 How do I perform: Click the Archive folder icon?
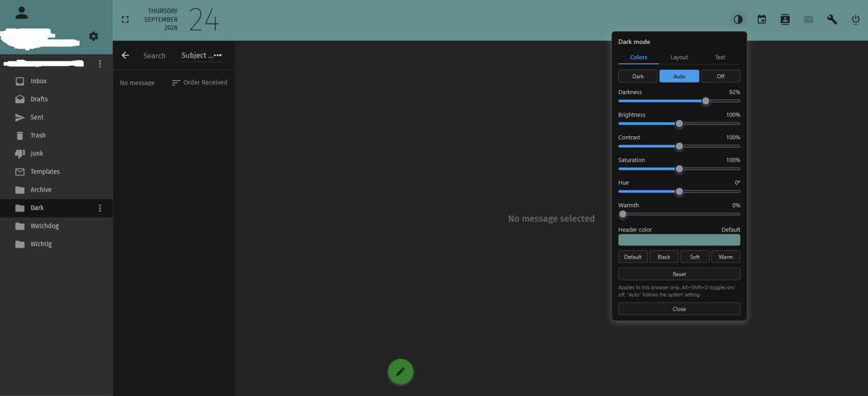[x=20, y=189]
